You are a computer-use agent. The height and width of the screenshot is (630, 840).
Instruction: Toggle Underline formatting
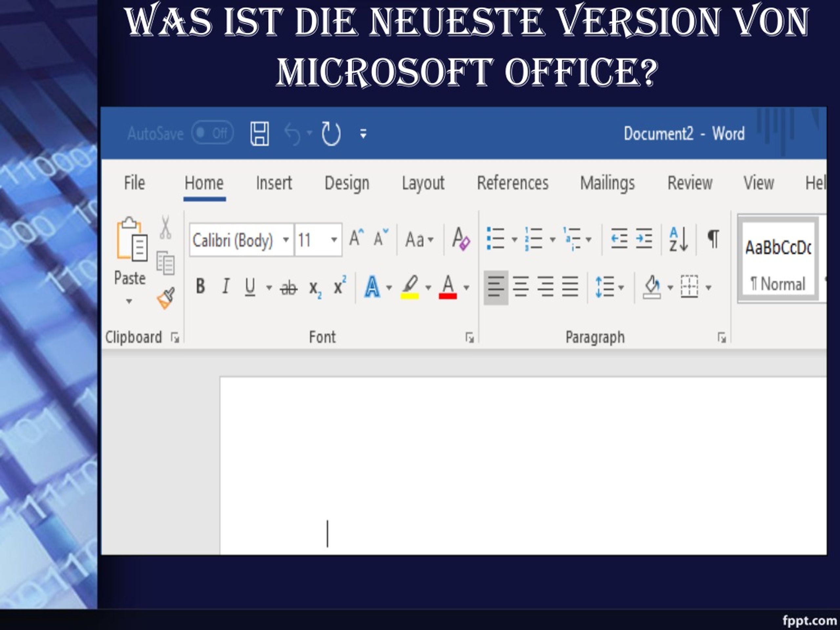(x=250, y=287)
